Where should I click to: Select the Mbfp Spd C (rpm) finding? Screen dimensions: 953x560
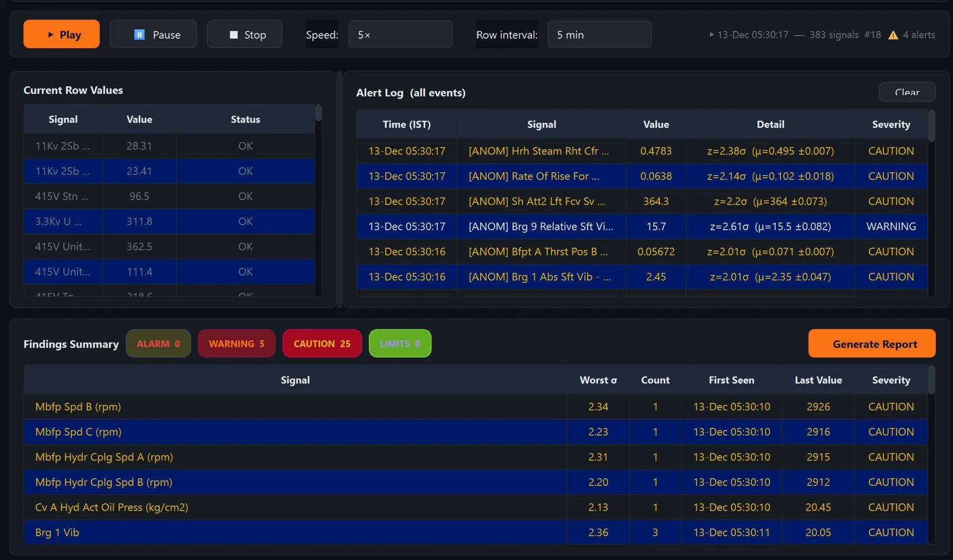point(475,432)
